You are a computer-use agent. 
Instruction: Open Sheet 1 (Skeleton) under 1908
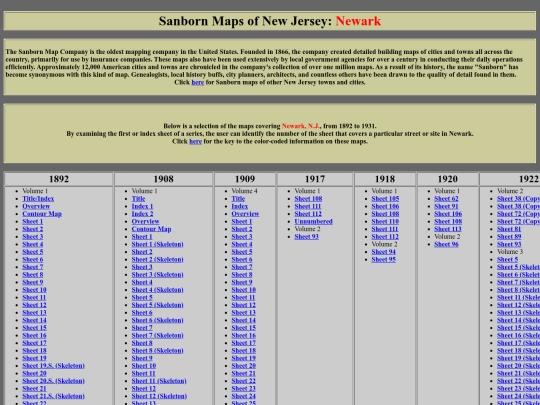157,244
